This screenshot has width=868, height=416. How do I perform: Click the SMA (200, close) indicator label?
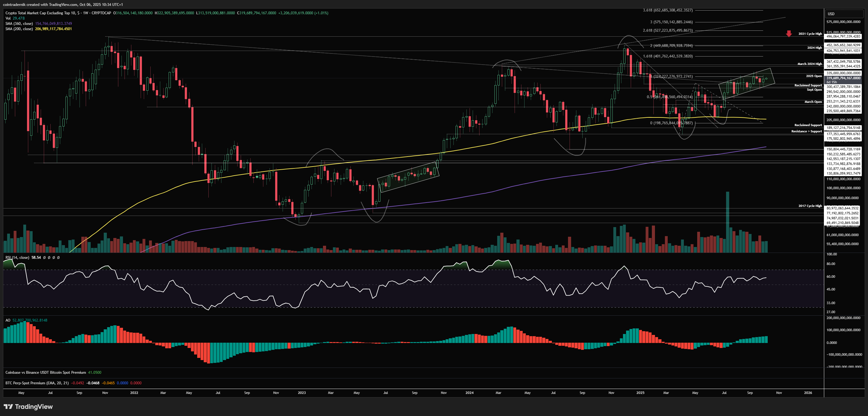(19, 29)
